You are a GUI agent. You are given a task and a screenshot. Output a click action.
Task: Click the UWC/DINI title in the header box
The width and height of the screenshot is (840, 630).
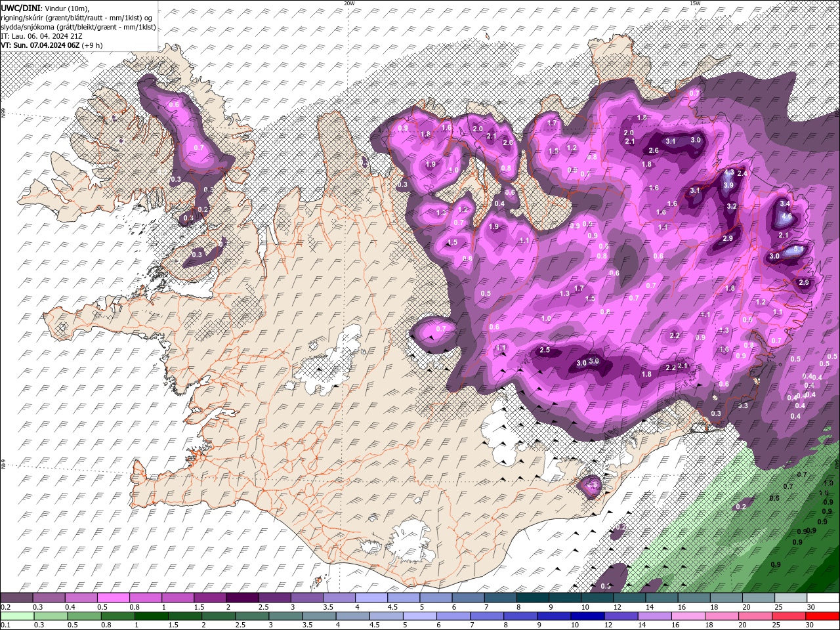21,7
